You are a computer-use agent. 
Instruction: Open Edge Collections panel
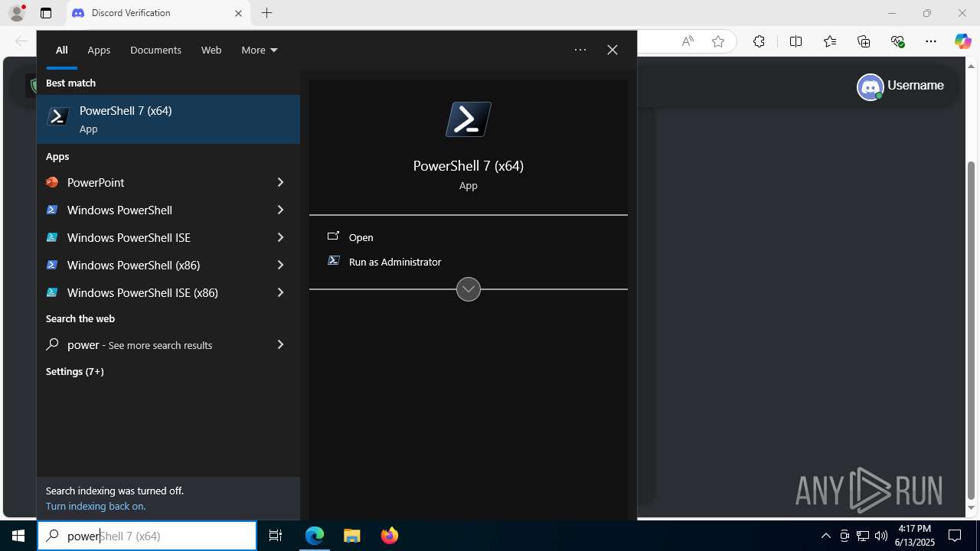pyautogui.click(x=864, y=41)
